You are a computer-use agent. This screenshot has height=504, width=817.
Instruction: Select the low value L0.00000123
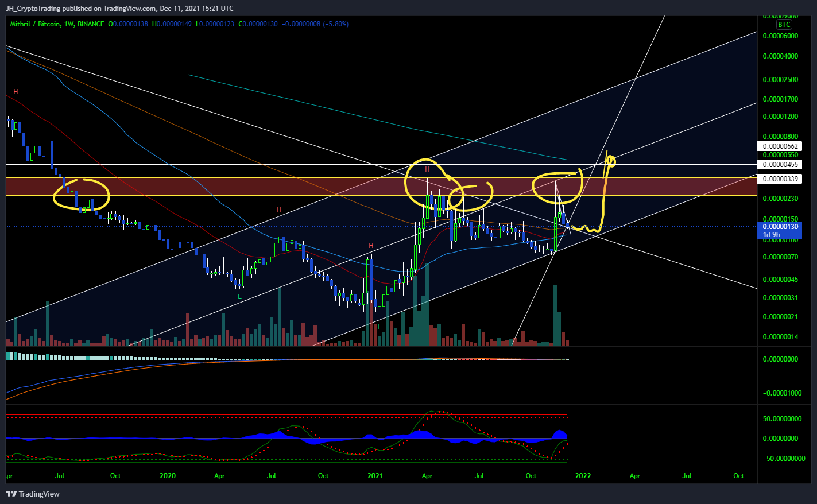click(215, 24)
